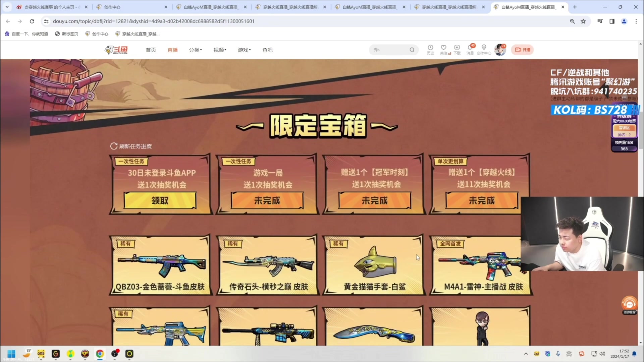Open the 新标签页 bookmark
The width and height of the screenshot is (644, 362).
[x=66, y=34]
